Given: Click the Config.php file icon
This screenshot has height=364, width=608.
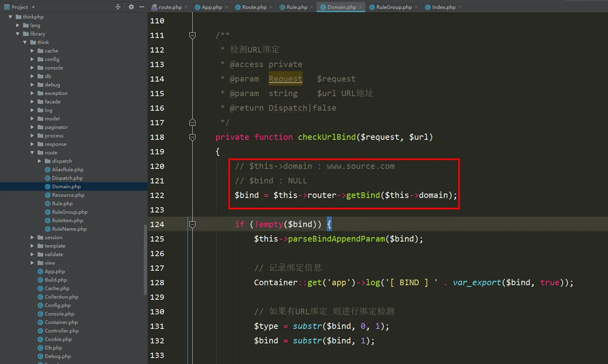Looking at the screenshot, I should coord(40,305).
